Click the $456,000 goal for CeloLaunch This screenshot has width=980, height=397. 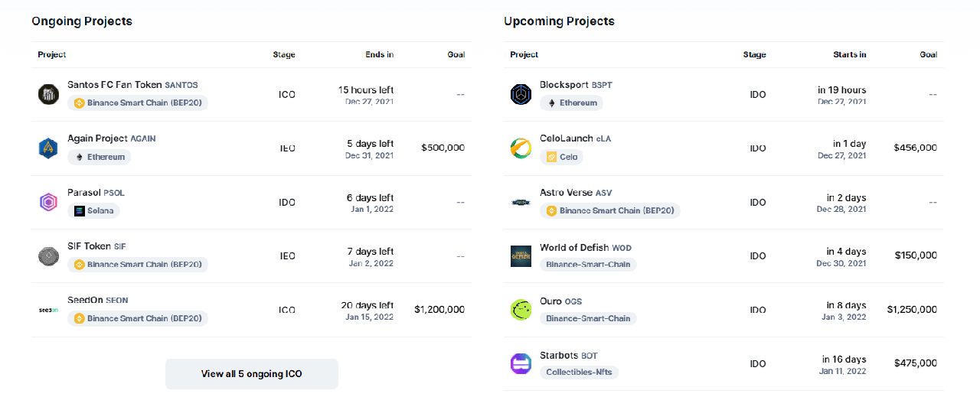(915, 148)
